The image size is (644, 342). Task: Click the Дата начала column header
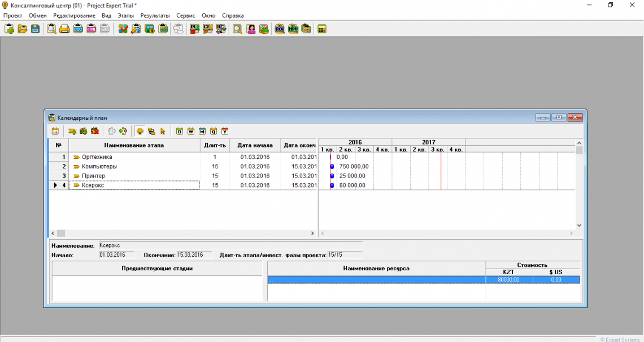[255, 145]
